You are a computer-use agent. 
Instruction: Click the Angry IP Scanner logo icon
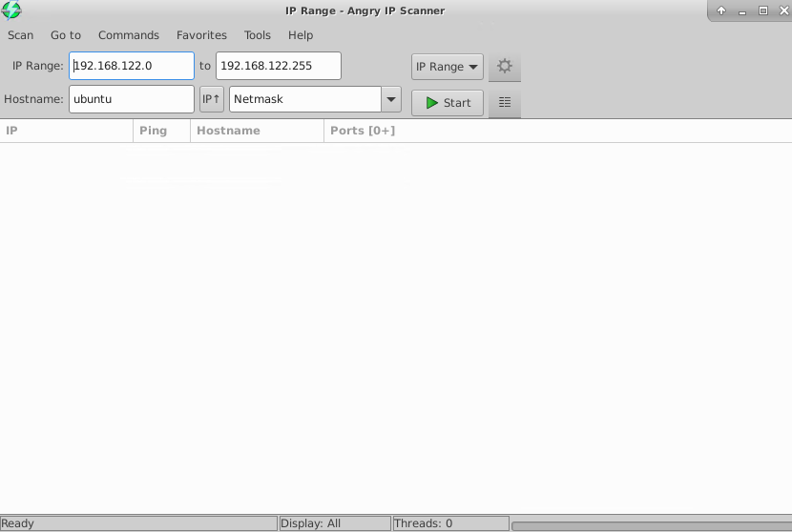pyautogui.click(x=11, y=10)
